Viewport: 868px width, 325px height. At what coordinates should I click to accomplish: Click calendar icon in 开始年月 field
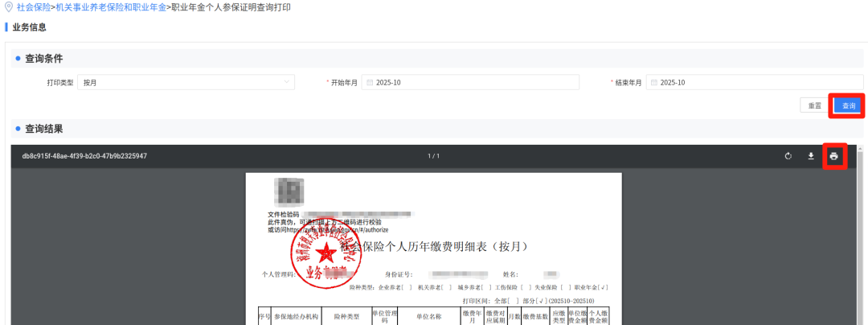pos(369,82)
